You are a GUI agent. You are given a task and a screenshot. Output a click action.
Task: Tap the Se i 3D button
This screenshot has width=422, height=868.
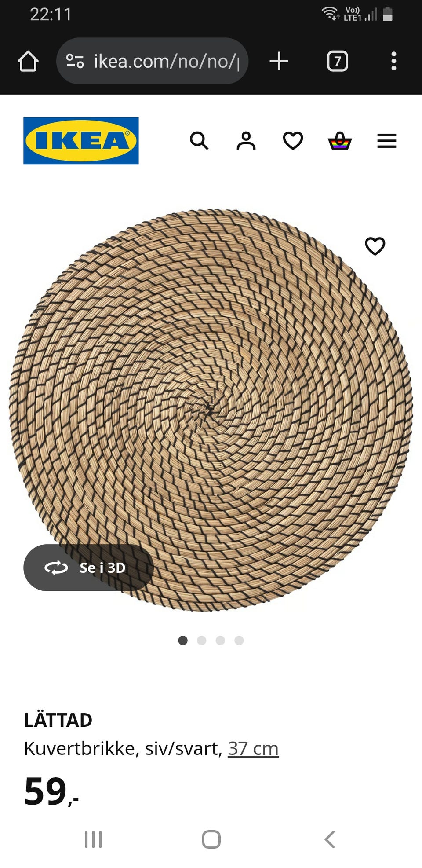88,568
